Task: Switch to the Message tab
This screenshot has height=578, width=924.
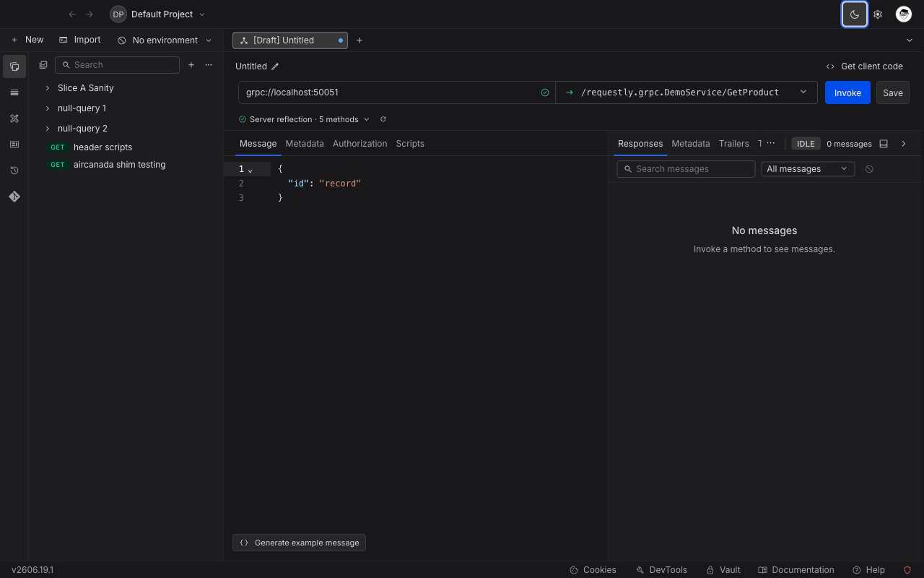Action: 258,144
